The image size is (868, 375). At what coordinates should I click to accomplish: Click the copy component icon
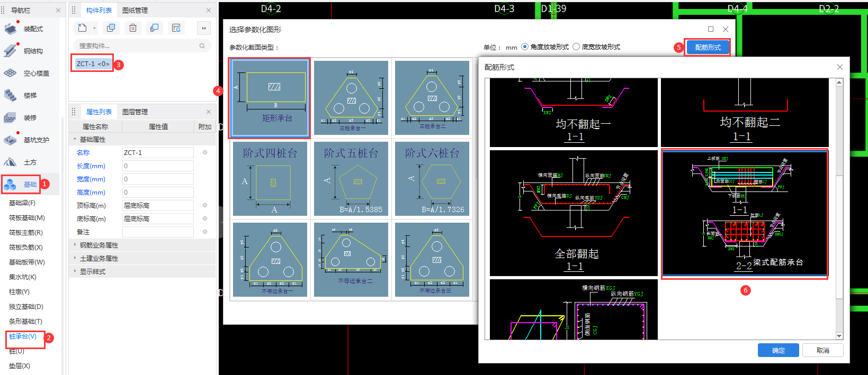click(111, 28)
